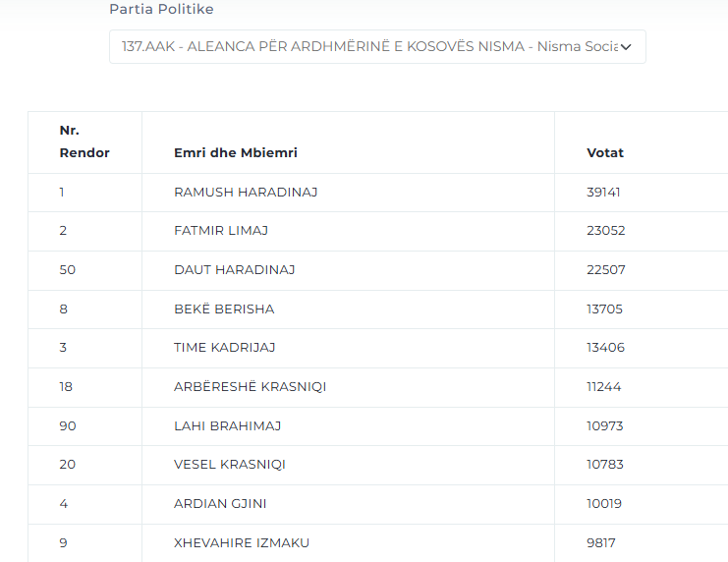The height and width of the screenshot is (562, 728).
Task: Click the DAUT HARADINAJ name
Action: tap(235, 269)
